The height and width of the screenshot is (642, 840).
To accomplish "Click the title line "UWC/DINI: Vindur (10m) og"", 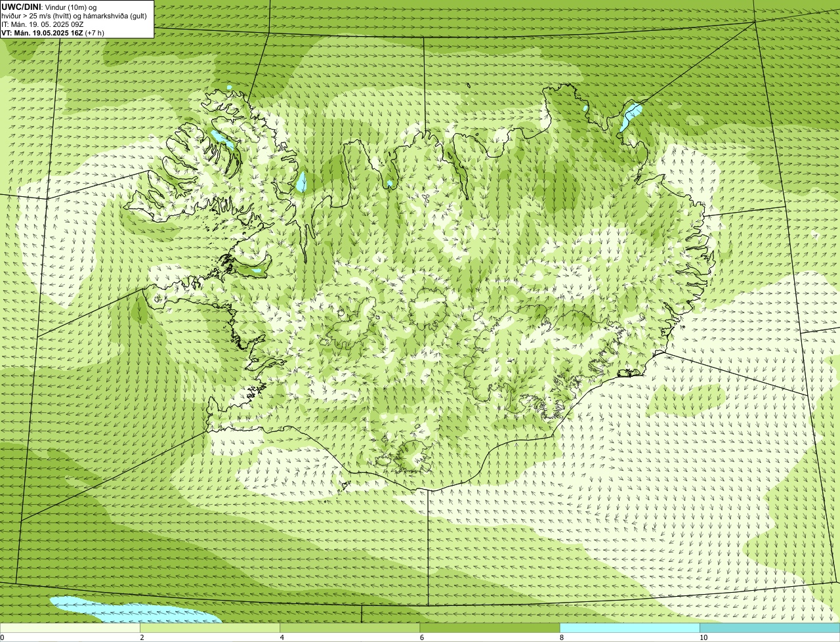I will tap(49, 7).
